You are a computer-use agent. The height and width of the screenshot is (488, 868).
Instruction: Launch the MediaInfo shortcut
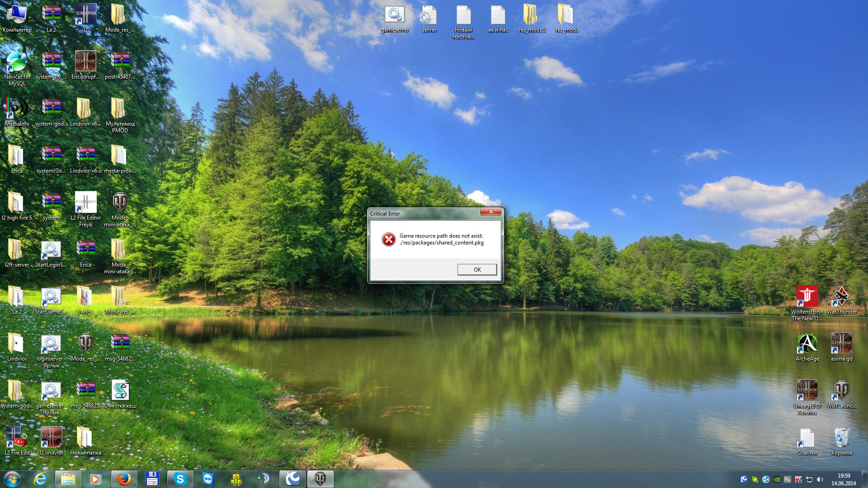pos(17,113)
